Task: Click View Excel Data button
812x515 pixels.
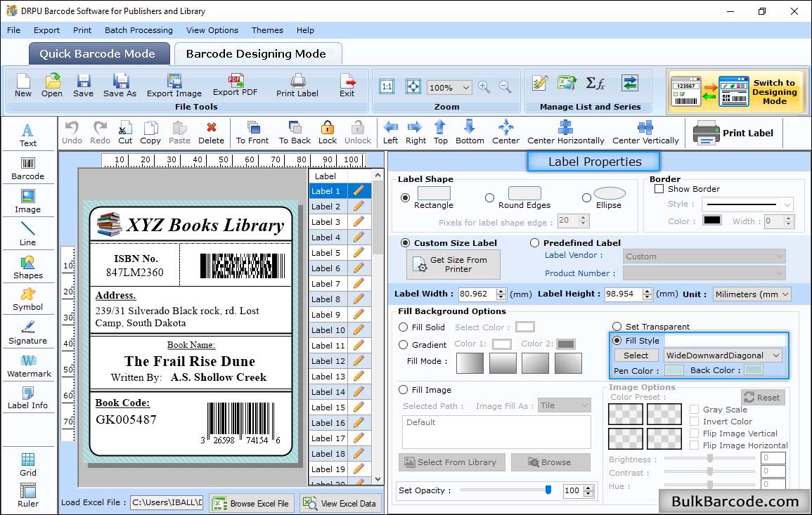Action: point(341,503)
